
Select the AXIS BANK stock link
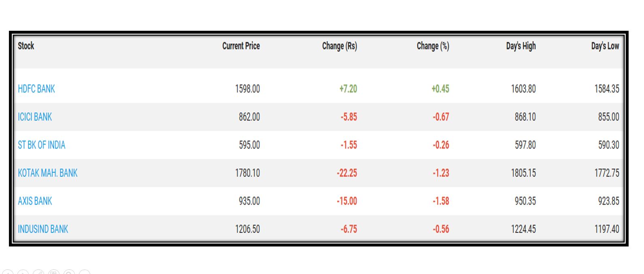pos(35,201)
